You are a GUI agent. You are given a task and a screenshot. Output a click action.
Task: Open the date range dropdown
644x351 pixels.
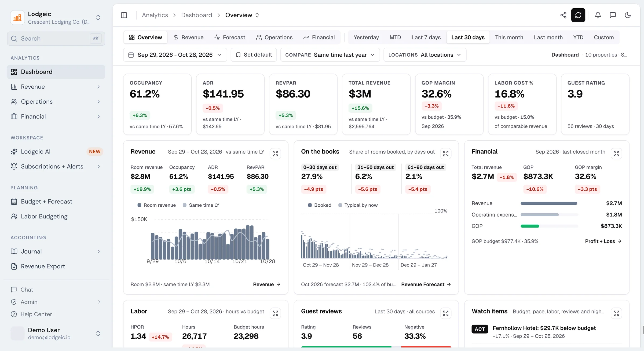coord(175,55)
